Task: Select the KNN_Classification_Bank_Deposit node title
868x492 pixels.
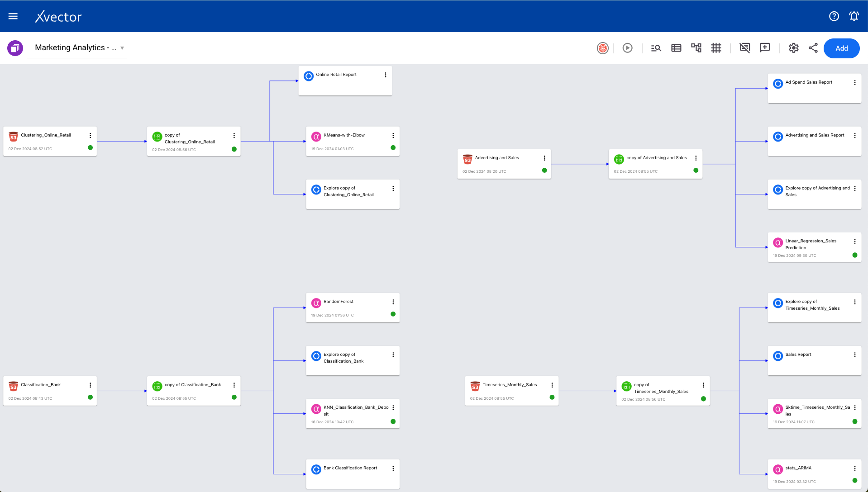Action: [x=356, y=411]
